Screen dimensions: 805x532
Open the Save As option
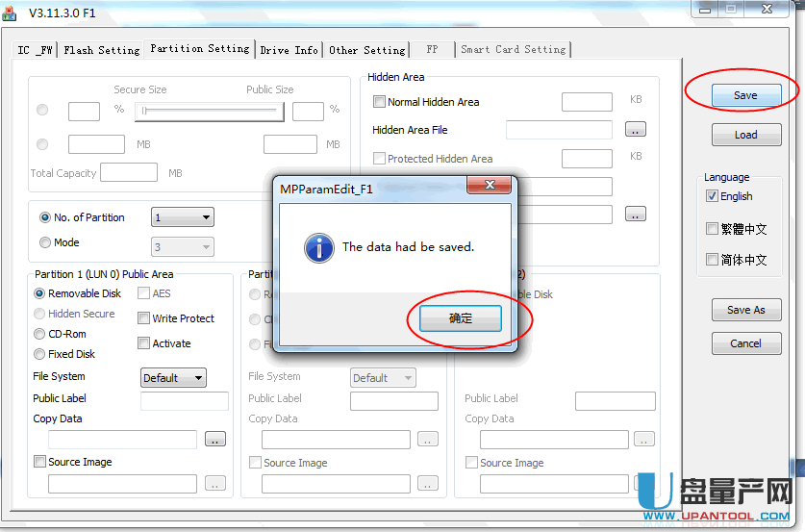745,310
